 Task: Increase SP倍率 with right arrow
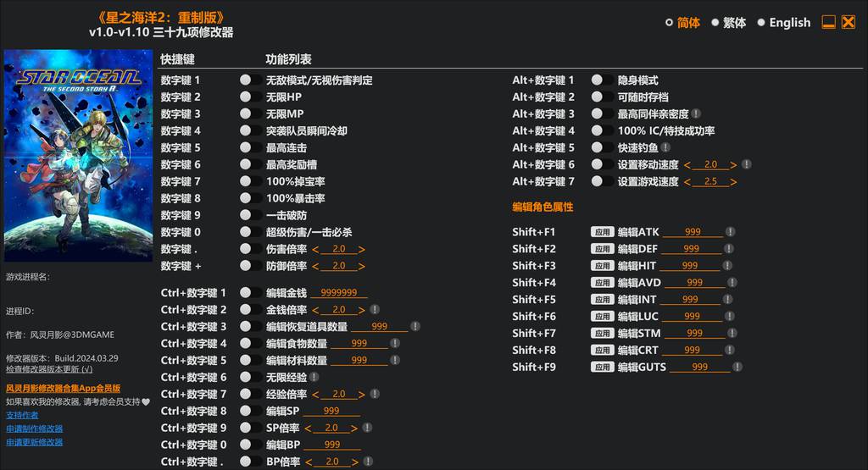(354, 429)
